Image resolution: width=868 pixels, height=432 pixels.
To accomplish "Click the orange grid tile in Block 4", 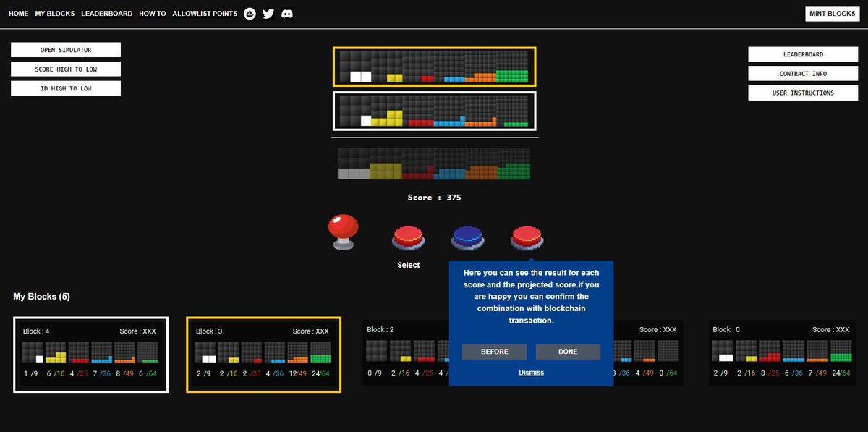I will pyautogui.click(x=125, y=352).
